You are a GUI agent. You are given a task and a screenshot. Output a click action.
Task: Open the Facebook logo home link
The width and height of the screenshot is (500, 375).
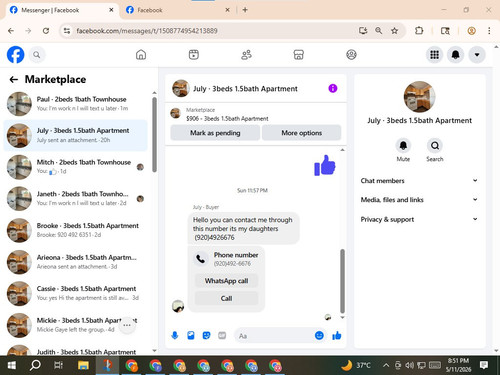(15, 55)
